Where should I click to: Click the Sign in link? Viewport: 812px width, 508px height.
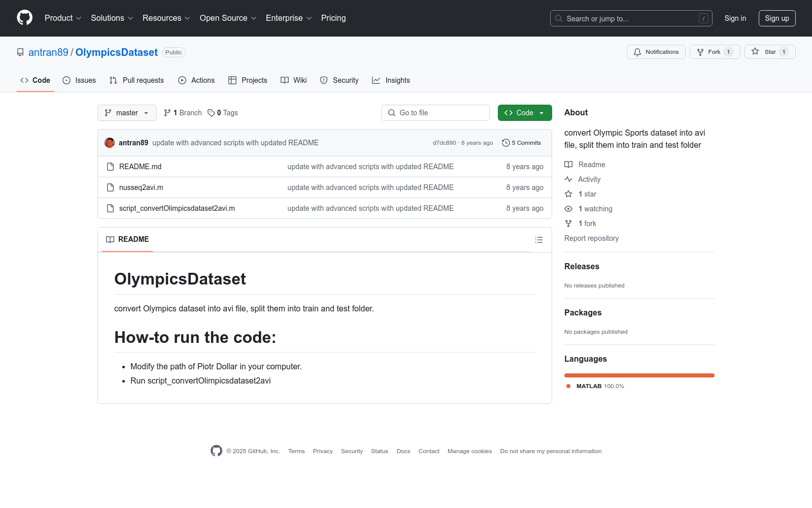[x=735, y=18]
